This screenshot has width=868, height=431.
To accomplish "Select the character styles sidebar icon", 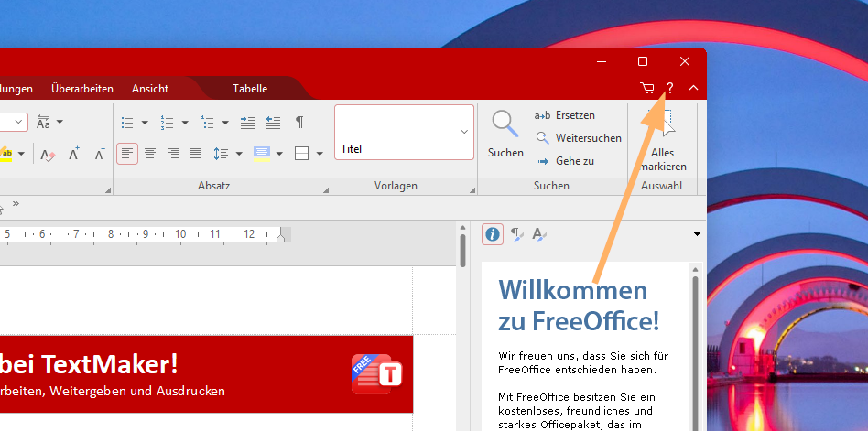I will (538, 234).
